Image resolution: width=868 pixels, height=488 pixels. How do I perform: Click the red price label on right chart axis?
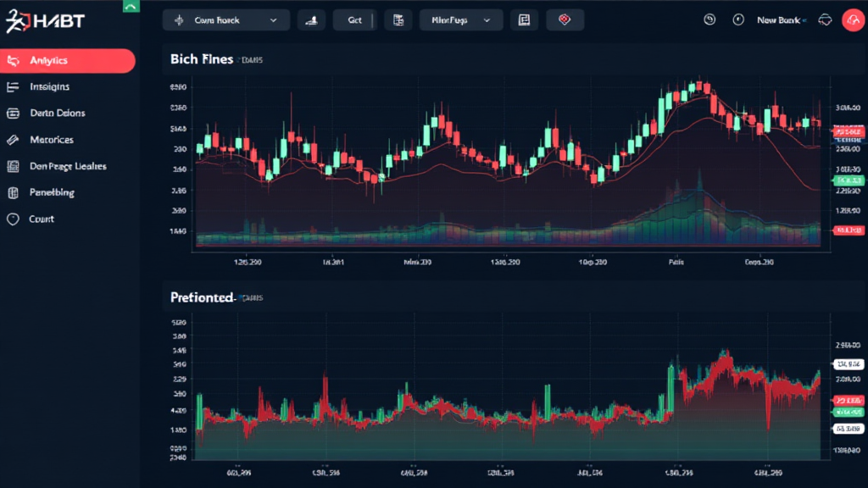point(848,132)
